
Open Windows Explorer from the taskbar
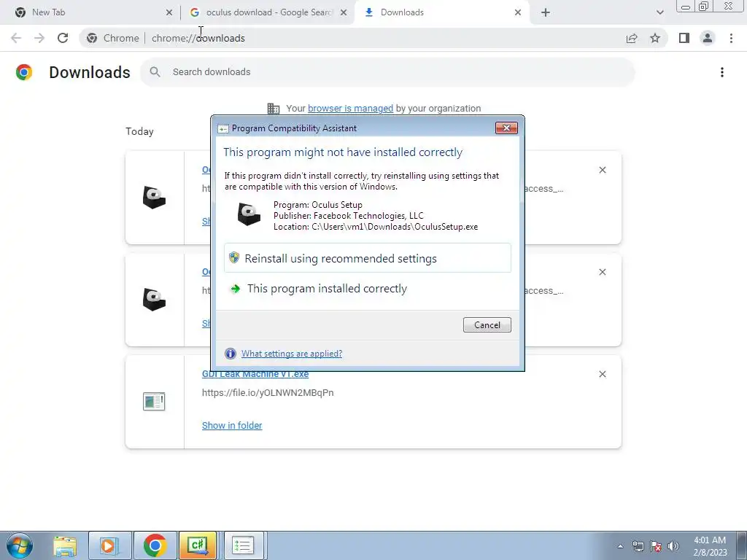pyautogui.click(x=65, y=545)
